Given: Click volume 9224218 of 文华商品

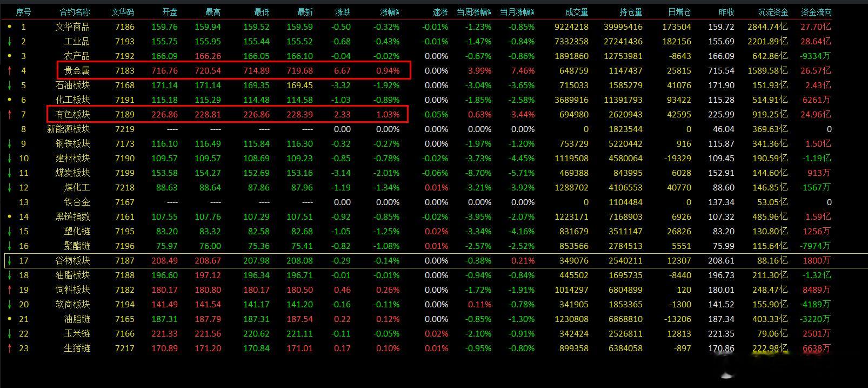Looking at the screenshot, I should point(571,27).
